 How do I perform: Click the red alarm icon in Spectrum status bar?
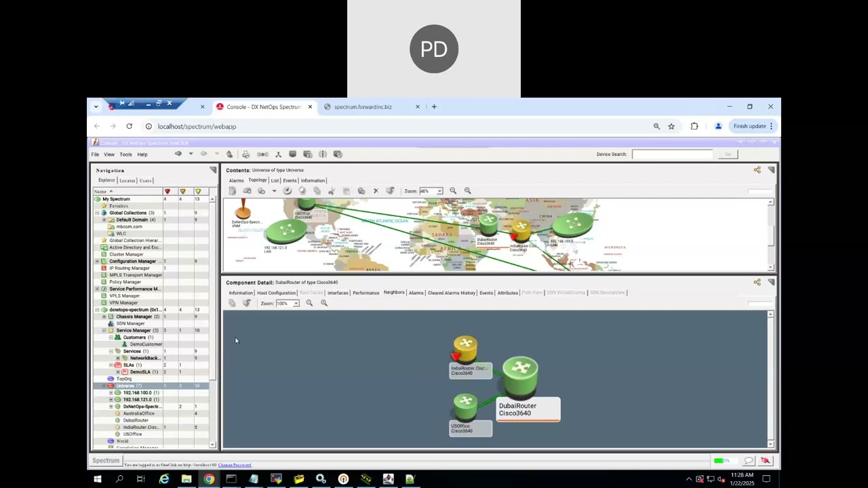[x=765, y=461]
